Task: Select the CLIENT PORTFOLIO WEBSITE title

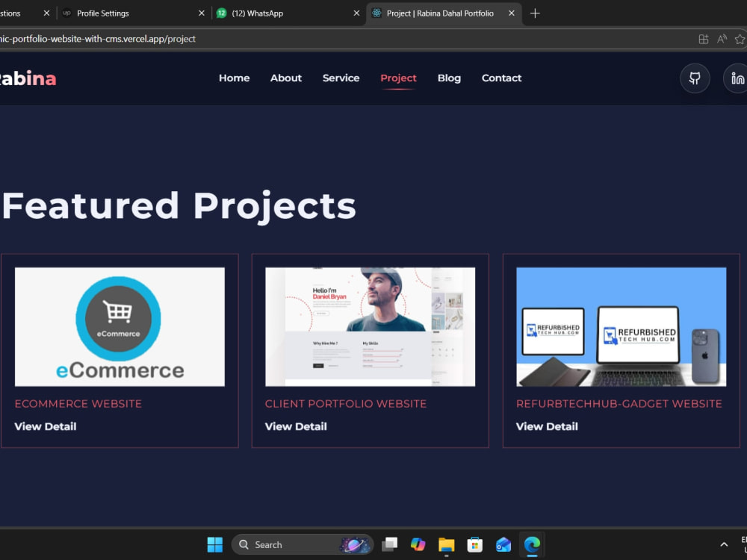Action: (346, 404)
